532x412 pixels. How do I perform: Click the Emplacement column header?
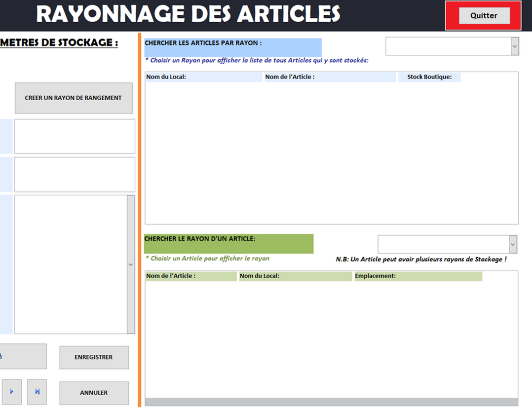click(x=418, y=276)
